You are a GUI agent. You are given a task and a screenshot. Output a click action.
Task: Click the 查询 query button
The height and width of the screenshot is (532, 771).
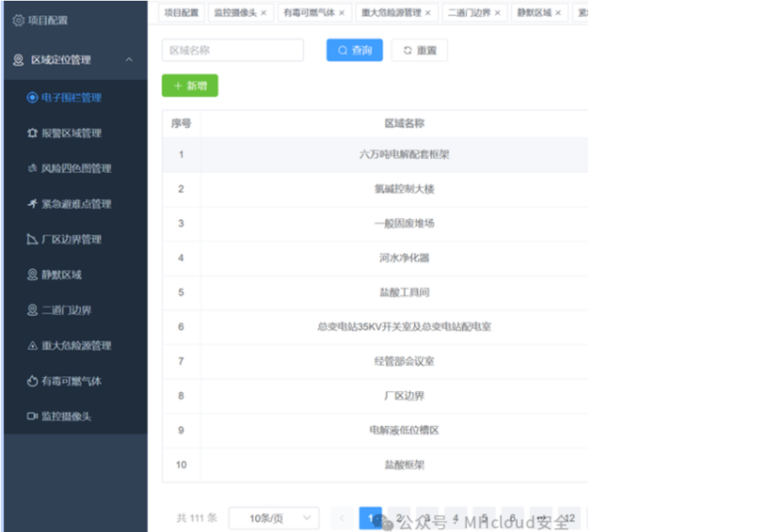click(354, 50)
